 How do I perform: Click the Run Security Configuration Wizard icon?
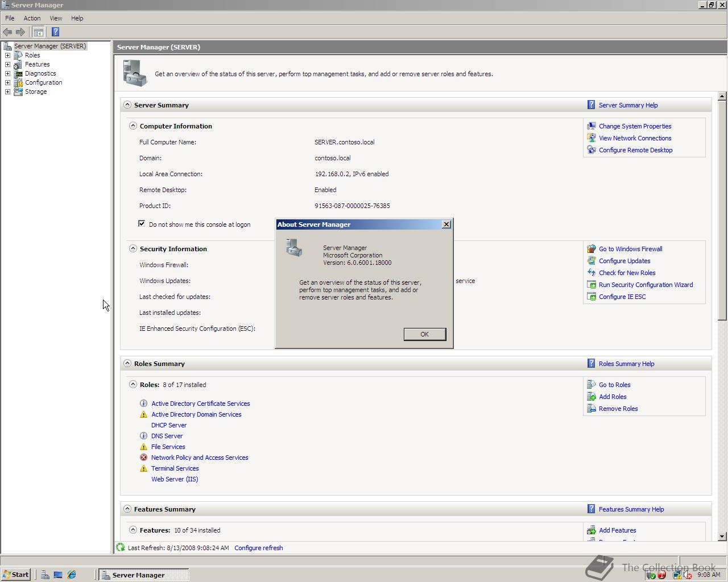tap(591, 285)
